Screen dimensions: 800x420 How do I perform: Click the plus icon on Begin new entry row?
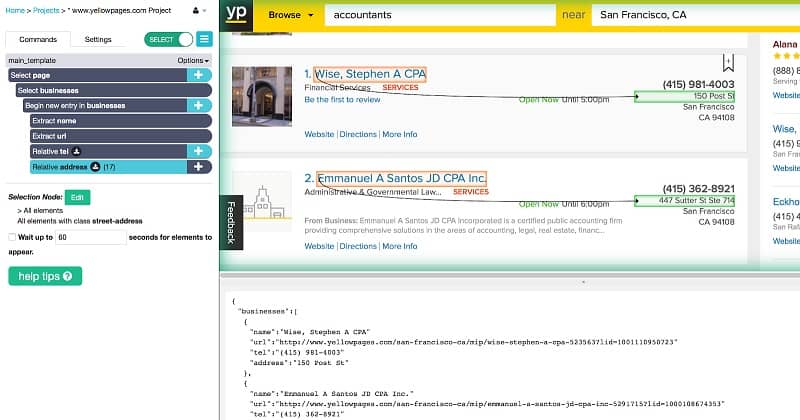tap(199, 106)
